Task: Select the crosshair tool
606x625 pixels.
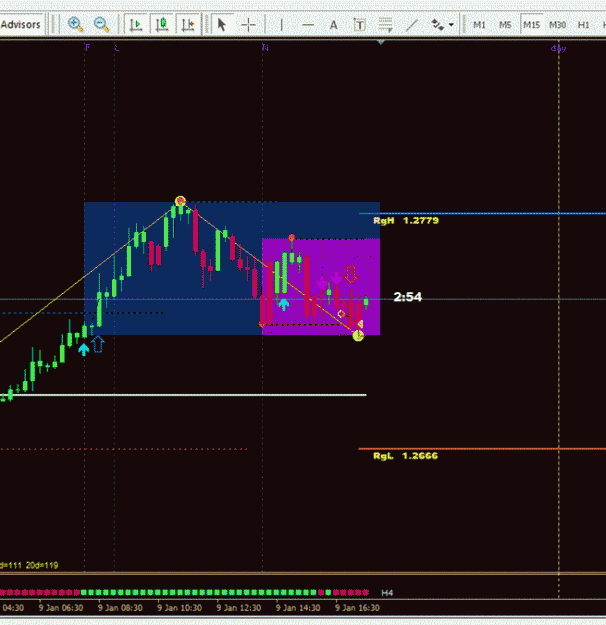Action: click(x=248, y=25)
